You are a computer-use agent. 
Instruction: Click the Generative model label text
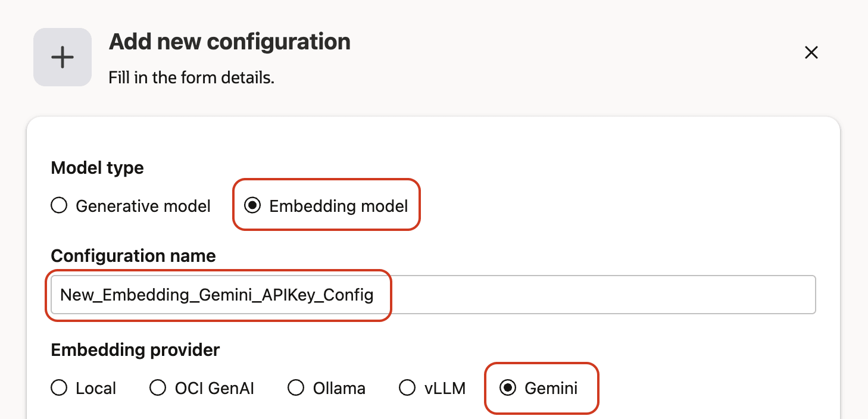click(143, 205)
